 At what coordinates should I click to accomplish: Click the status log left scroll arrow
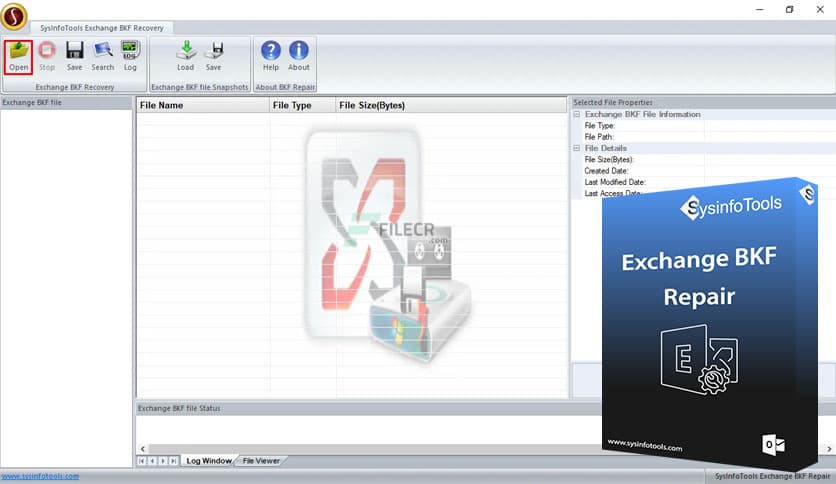coord(142,449)
